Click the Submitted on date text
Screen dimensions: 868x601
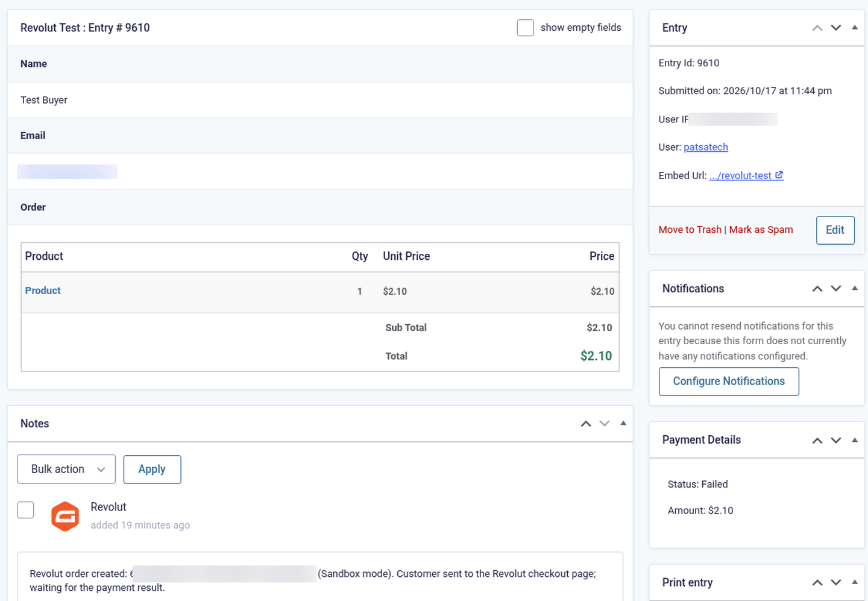pyautogui.click(x=745, y=91)
